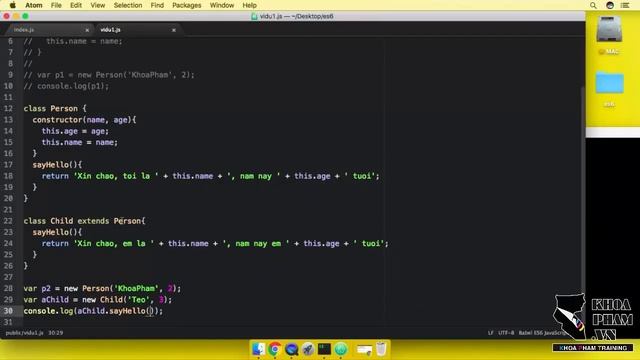The image size is (640, 360).
Task: Click 'this.age = age;' on line 14
Action: tap(75, 131)
